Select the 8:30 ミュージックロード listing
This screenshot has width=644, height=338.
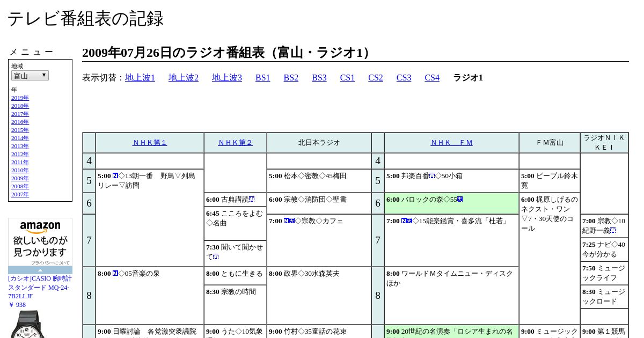coord(604,297)
